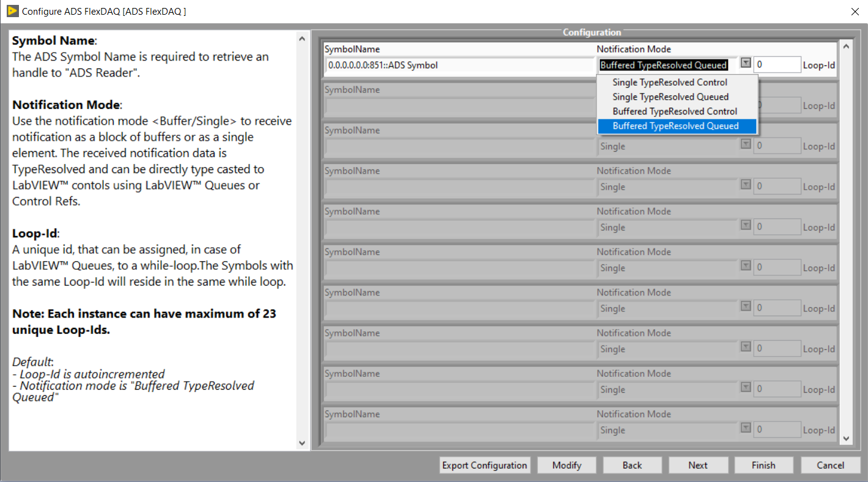Open the Notification Mode dropdown arrow of the first row
The image size is (868, 482).
(x=746, y=62)
